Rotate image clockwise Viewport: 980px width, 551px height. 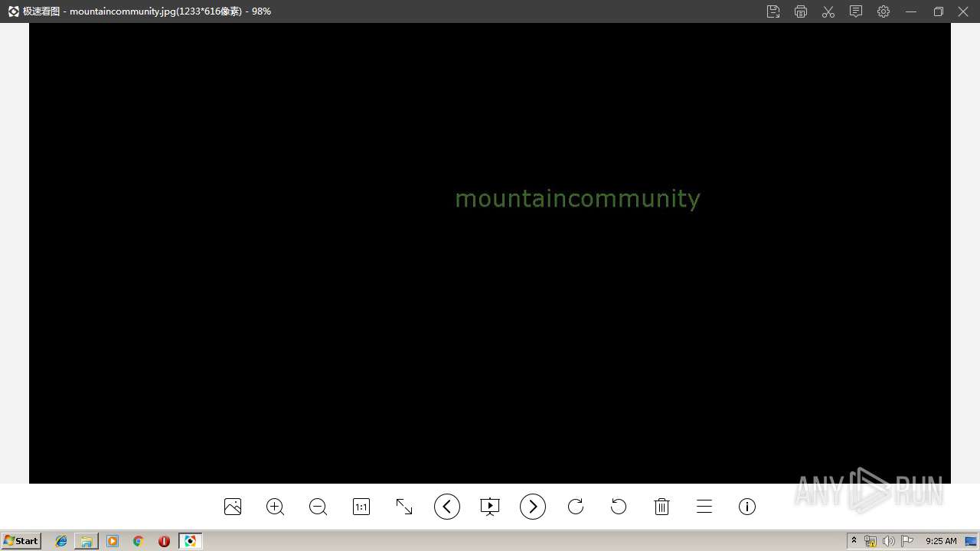tap(576, 507)
